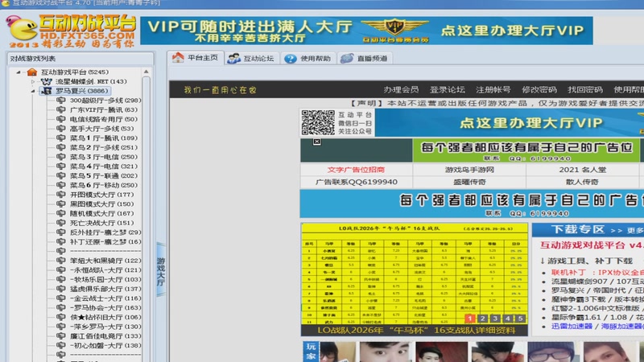The height and width of the screenshot is (362, 644).
Task: Click the hall icon of 随机模式大厅
Action: click(x=61, y=213)
